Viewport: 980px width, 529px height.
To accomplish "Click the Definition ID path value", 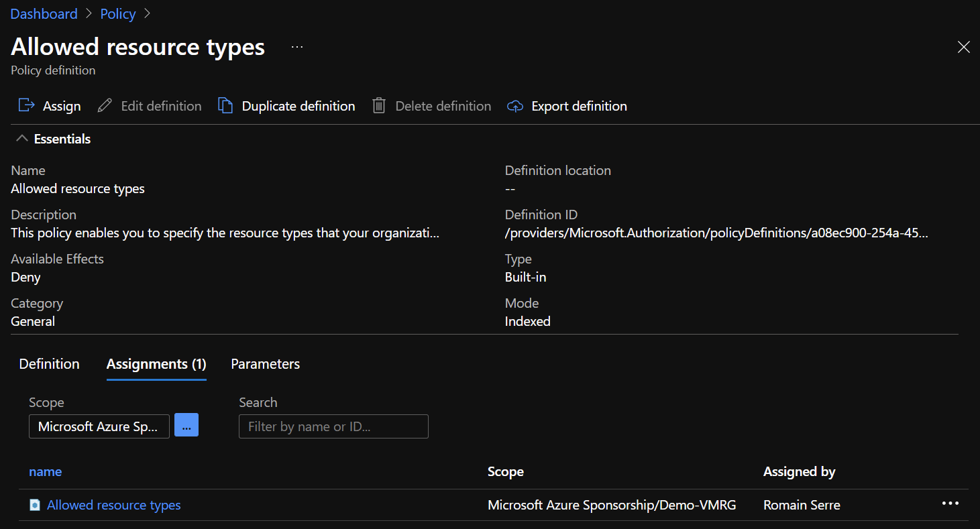I will pos(717,233).
